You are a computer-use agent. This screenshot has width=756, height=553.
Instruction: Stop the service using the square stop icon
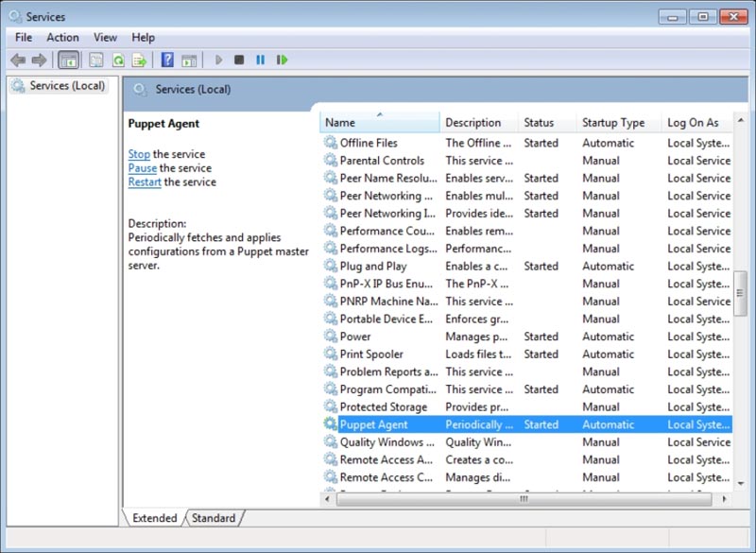[x=240, y=60]
